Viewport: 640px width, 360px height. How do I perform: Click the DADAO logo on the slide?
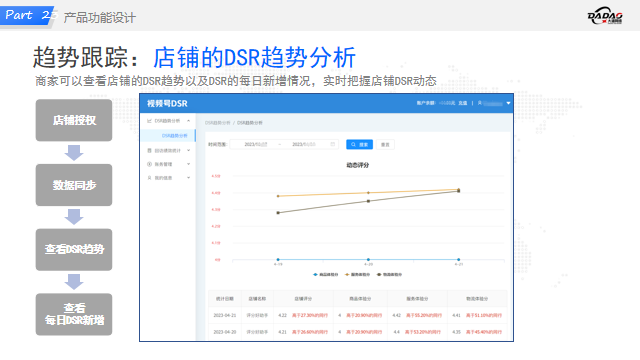tap(605, 16)
